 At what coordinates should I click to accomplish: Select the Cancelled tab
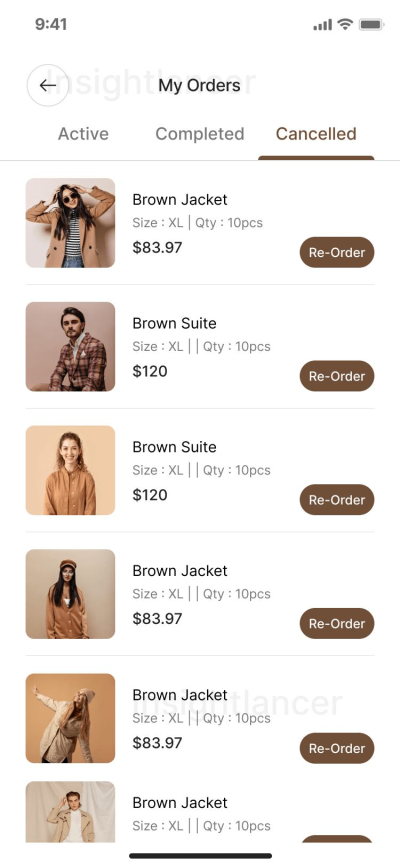coord(316,134)
